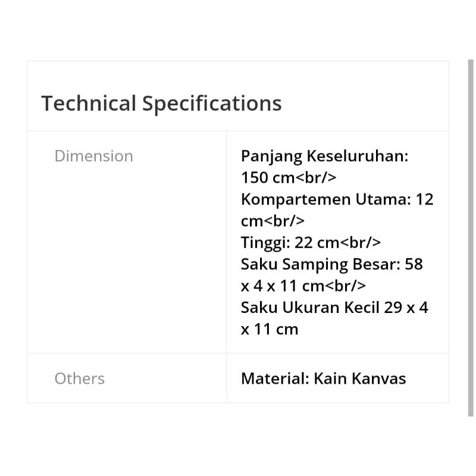Click the "Utama: 12" text
The width and height of the screenshot is (476, 476).
tap(395, 199)
